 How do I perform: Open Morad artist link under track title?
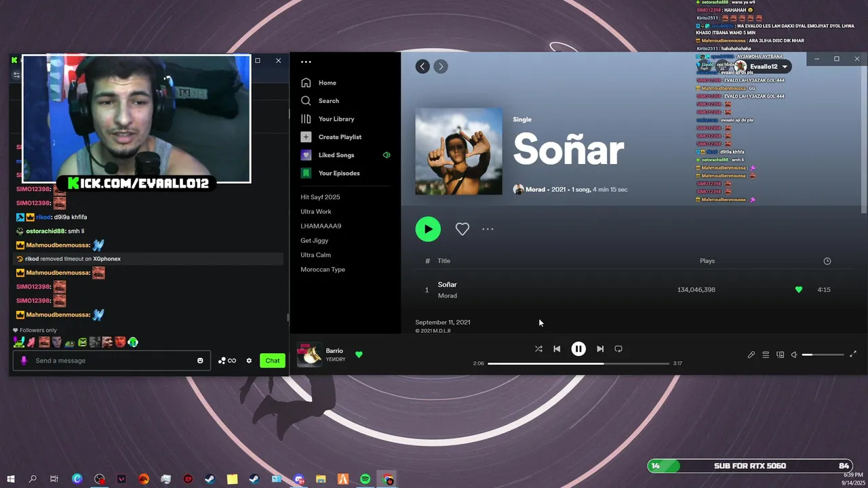(x=447, y=296)
